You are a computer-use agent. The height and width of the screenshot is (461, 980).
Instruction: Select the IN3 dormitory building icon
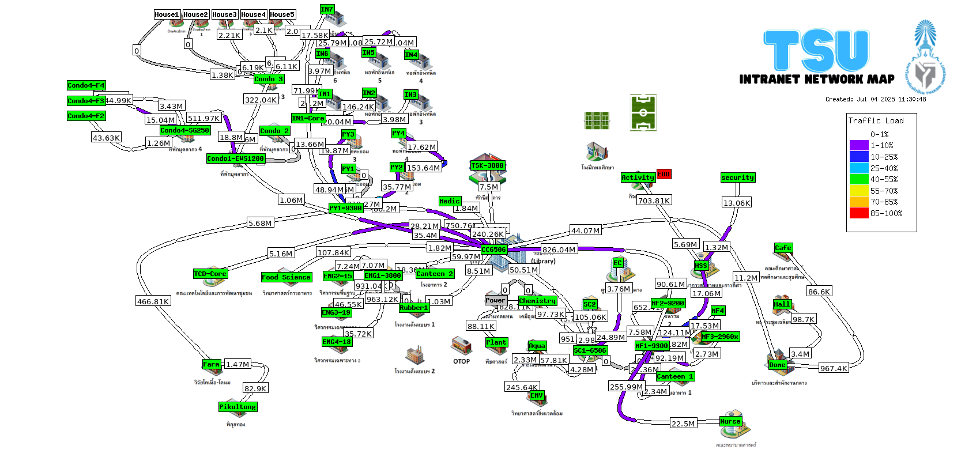point(422,102)
